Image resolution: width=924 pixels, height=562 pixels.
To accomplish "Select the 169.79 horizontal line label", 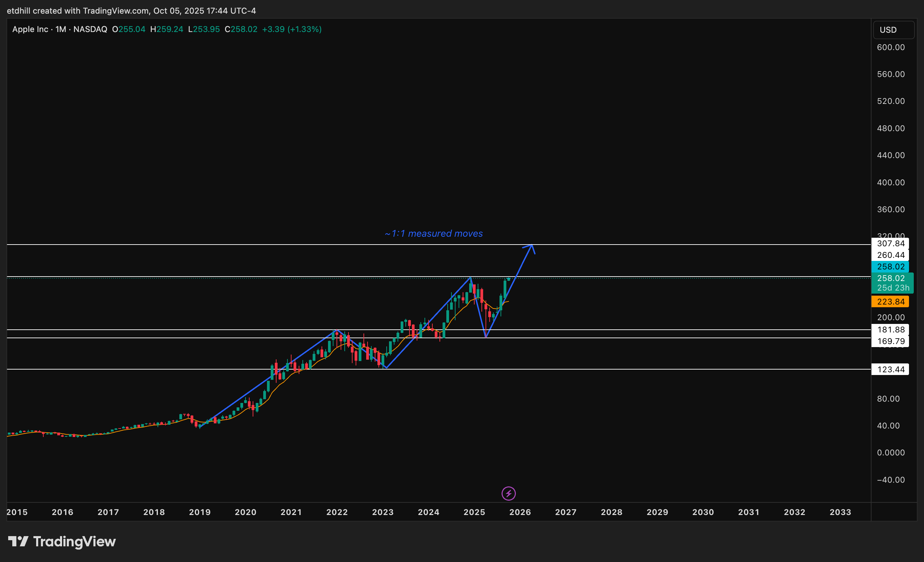I will pyautogui.click(x=890, y=341).
